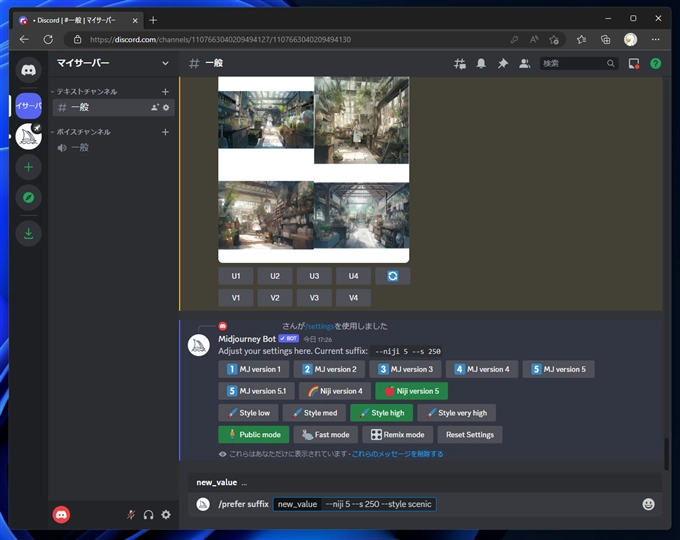680x540 pixels.
Task: Open browser Favorites list icon
Action: (582, 39)
